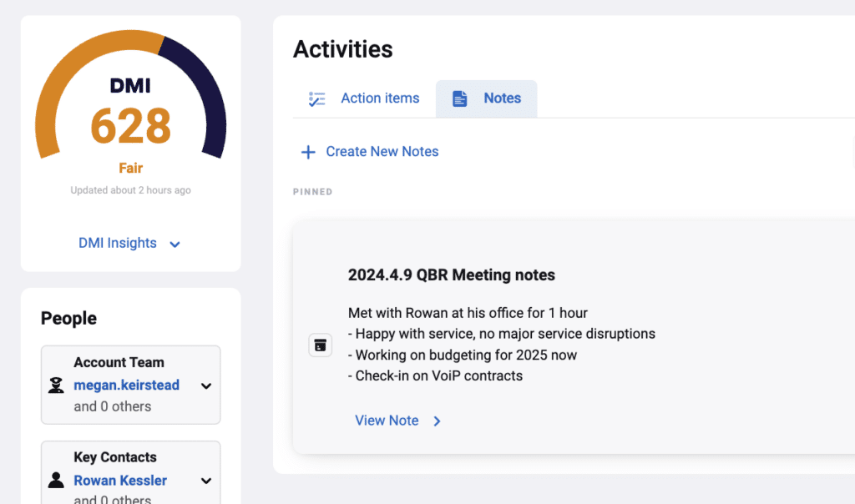Click Create New Notes
This screenshot has width=855, height=504.
[x=382, y=151]
